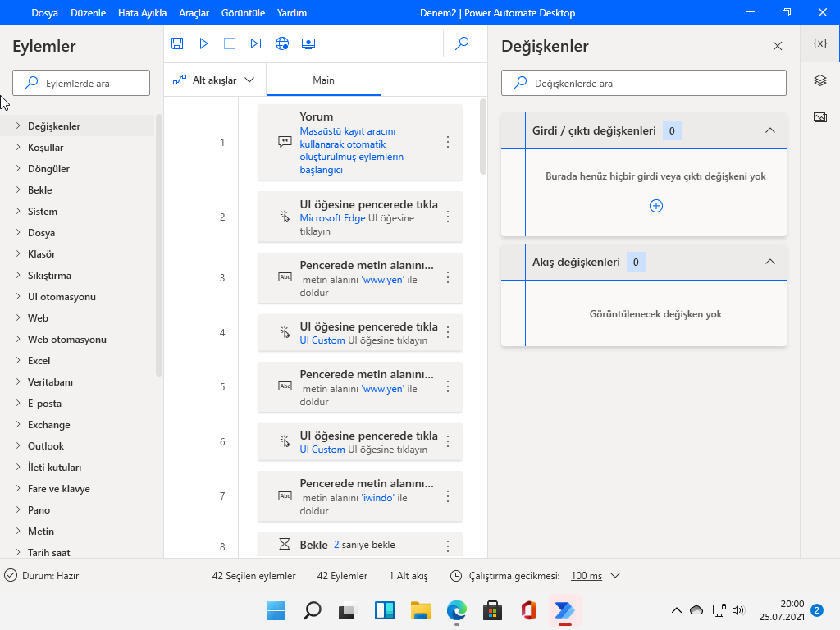
Task: Open Power Automate from the taskbar
Action: coord(564,611)
